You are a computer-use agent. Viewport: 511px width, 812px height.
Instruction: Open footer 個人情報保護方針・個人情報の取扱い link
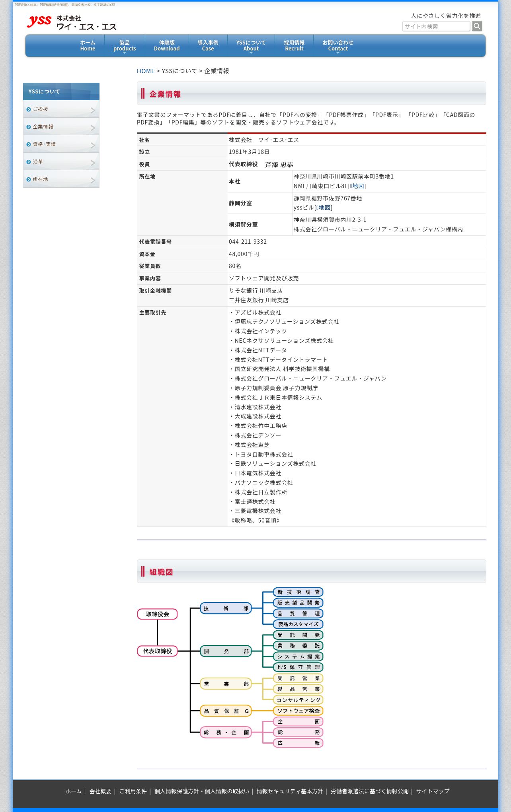(x=202, y=791)
